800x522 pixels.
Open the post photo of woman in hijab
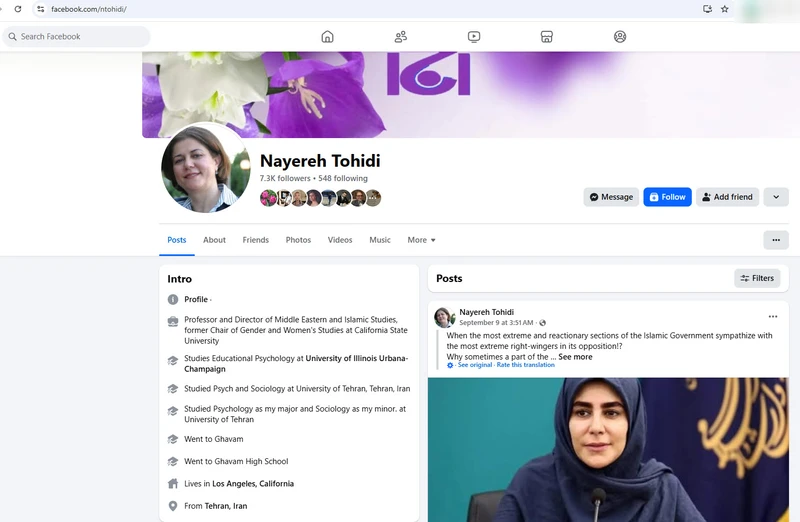tap(608, 450)
